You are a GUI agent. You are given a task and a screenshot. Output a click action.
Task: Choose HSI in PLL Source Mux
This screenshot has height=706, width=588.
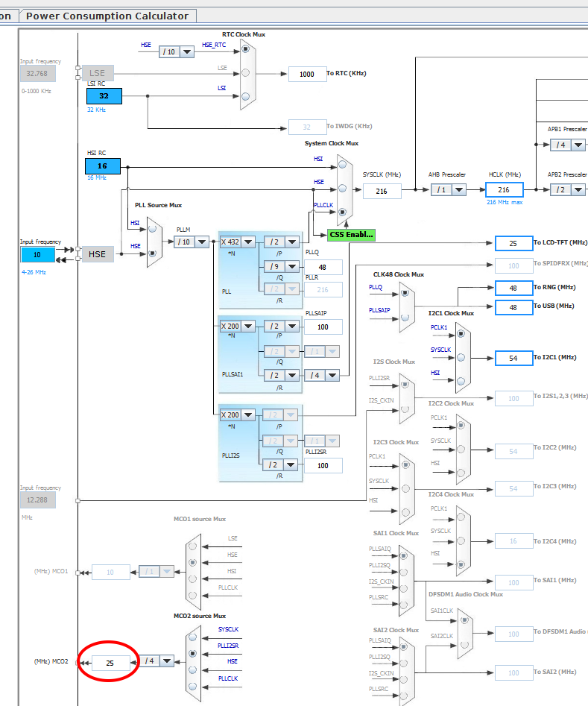[x=152, y=229]
